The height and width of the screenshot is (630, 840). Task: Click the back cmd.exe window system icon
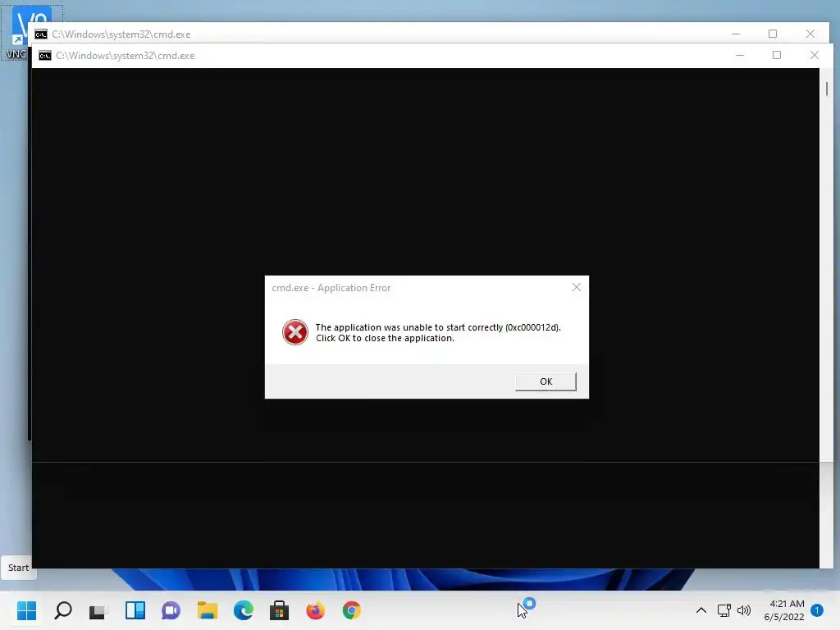41,34
